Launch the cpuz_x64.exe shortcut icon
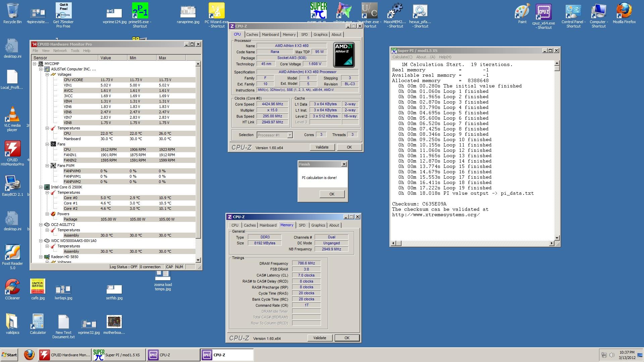644x362 pixels. pyautogui.click(x=543, y=17)
